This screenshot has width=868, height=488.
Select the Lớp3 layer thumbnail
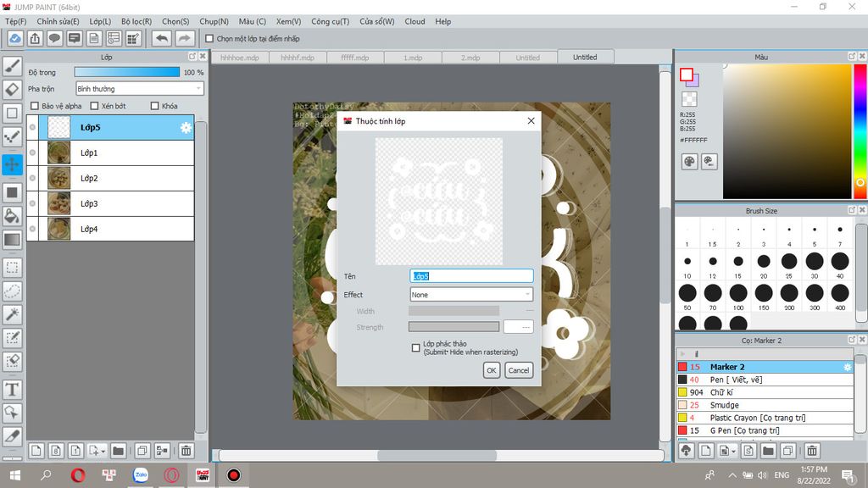[58, 203]
